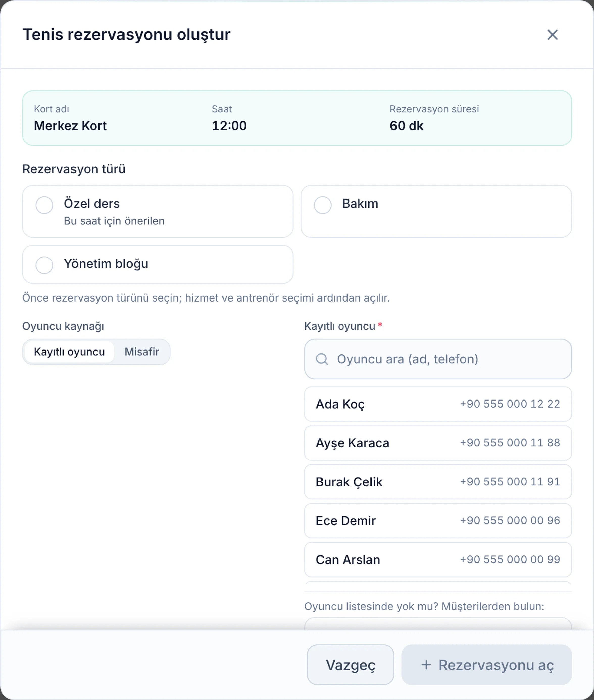Choose player Can Arslan
The image size is (594, 700).
pyautogui.click(x=438, y=560)
